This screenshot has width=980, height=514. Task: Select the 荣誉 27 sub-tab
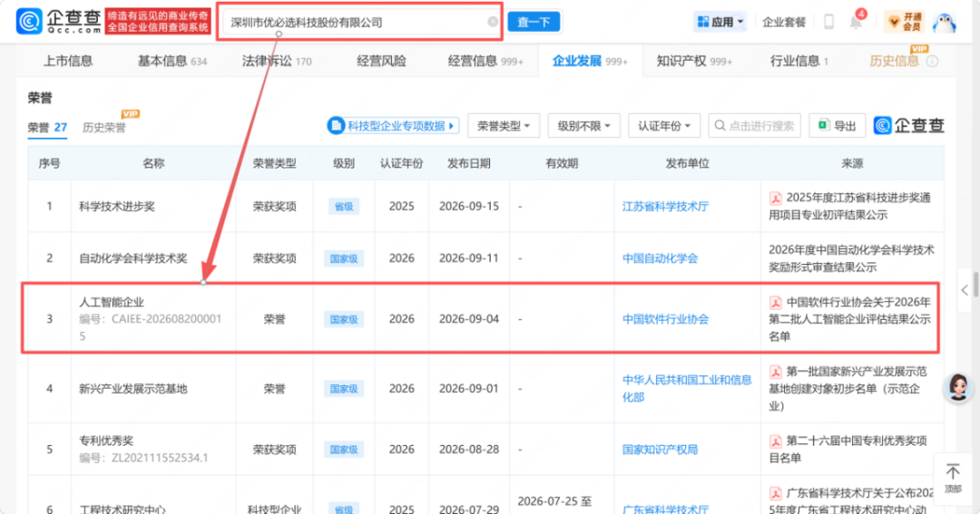pos(47,128)
